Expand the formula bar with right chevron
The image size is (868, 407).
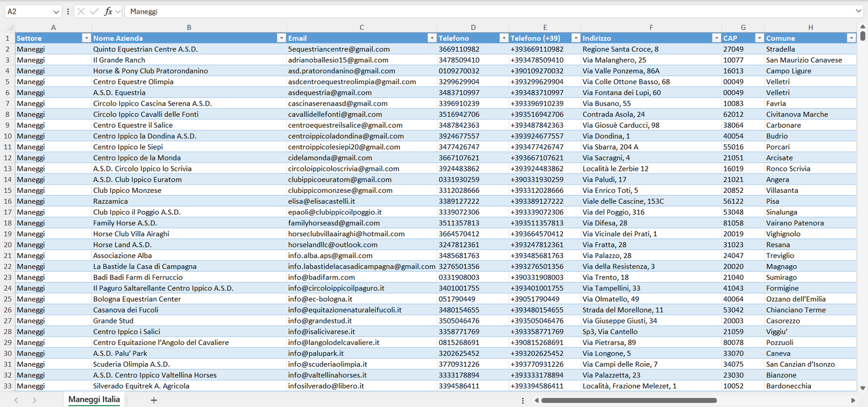pos(858,11)
